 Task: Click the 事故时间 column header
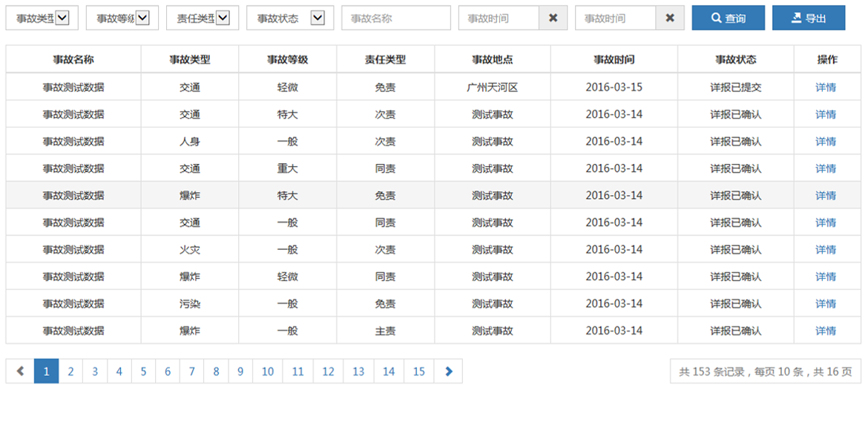pos(614,60)
